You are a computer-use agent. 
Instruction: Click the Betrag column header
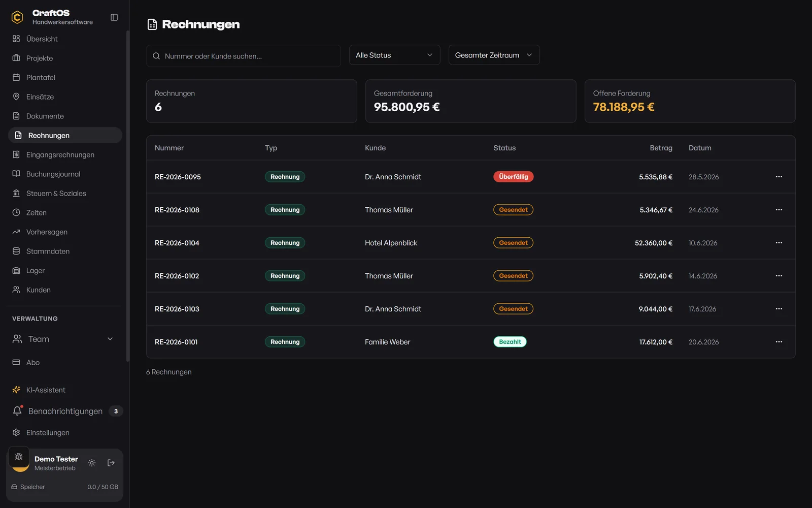tap(661, 148)
